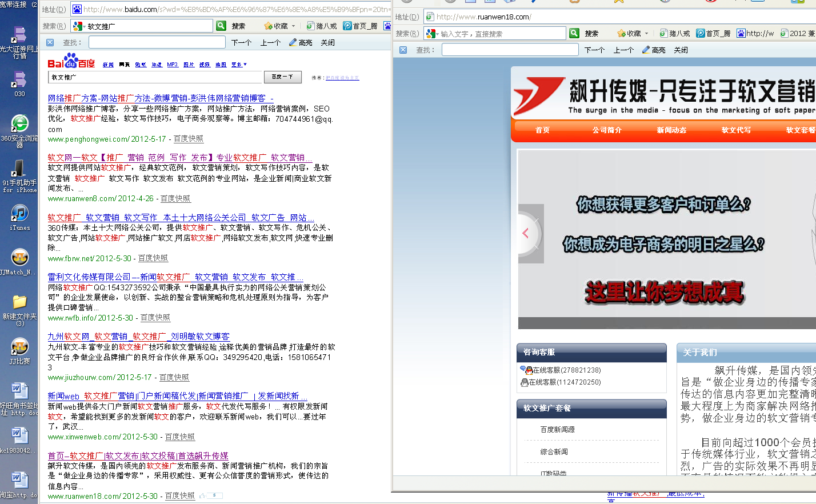Click the Baidu page search query field
The height and width of the screenshot is (504, 816).
[155, 77]
